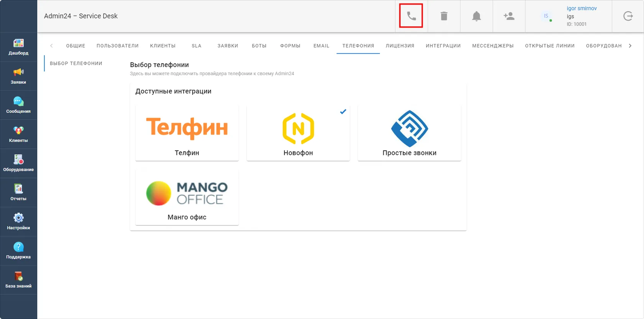Click the igor smirnov profile link

click(x=582, y=8)
